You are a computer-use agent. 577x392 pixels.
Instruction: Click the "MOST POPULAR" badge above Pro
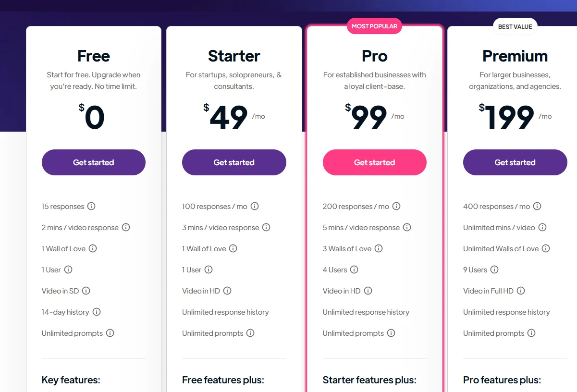click(374, 26)
